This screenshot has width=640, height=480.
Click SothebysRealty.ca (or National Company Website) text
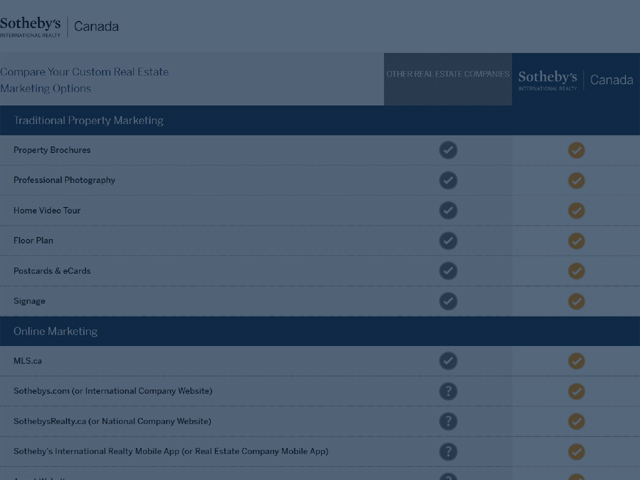(112, 421)
